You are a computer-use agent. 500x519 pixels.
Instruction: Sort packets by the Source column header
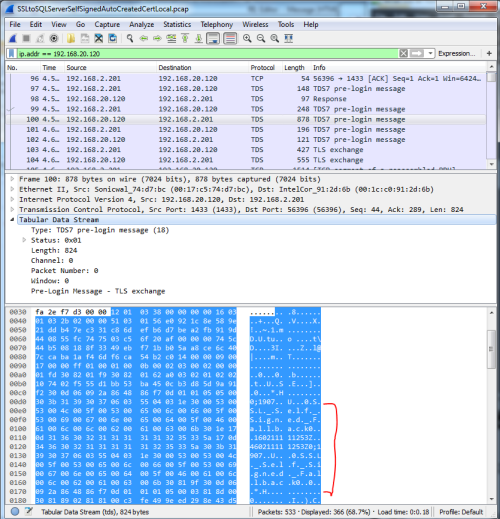point(111,68)
